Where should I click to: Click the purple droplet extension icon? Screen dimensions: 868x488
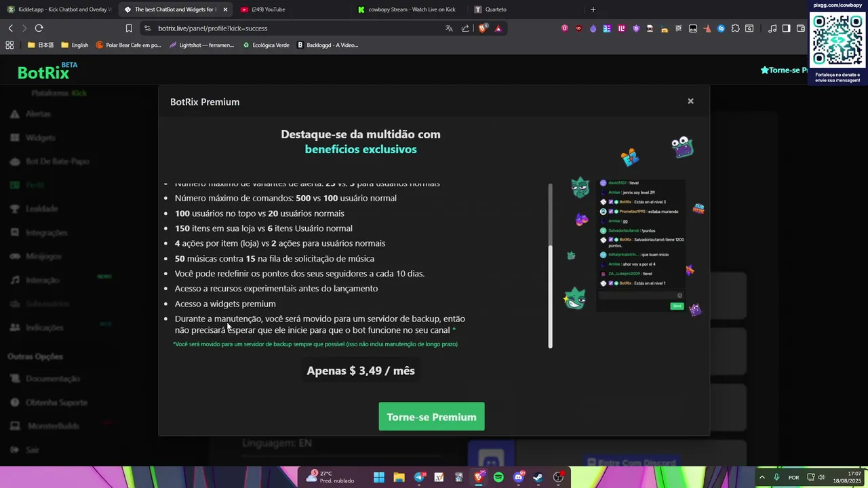(x=593, y=28)
